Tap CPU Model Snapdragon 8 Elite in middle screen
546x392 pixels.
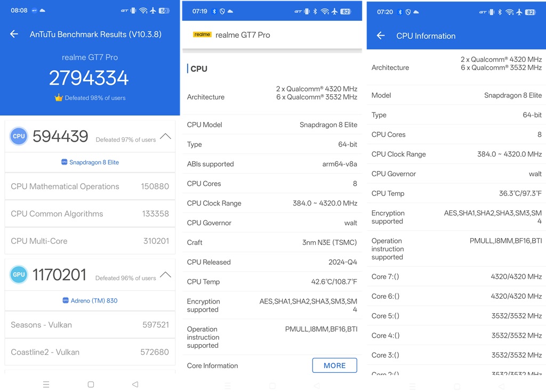tap(272, 125)
